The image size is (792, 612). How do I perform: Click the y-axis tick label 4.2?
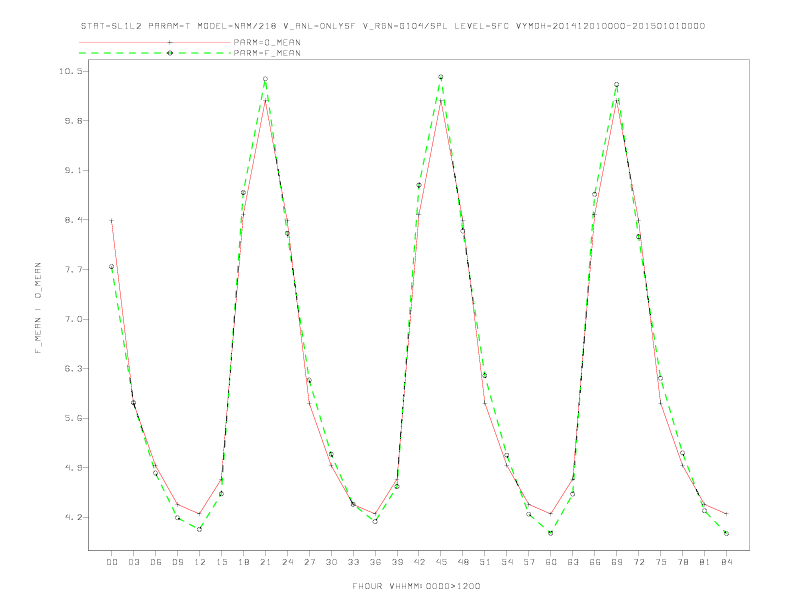pos(73,518)
